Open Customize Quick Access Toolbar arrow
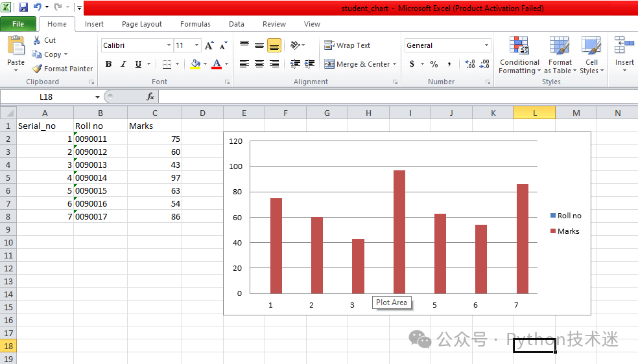Screen dimensions: 638x364 pos(79,7)
